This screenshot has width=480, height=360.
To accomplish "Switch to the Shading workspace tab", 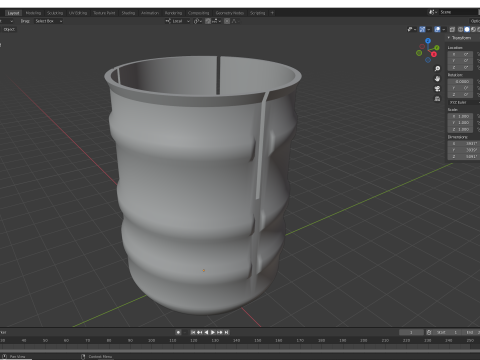I will [x=128, y=13].
